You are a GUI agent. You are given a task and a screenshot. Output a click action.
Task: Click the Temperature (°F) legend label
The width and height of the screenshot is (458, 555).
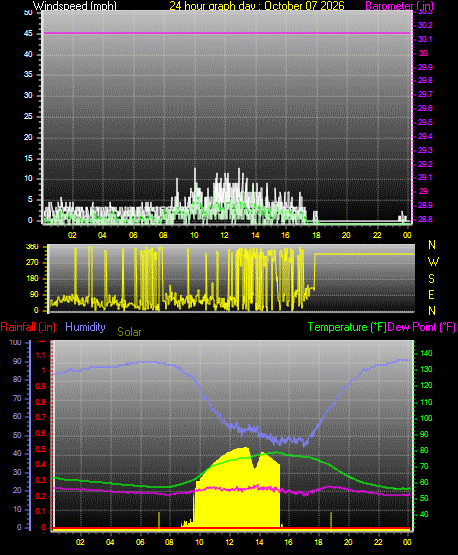point(347,327)
